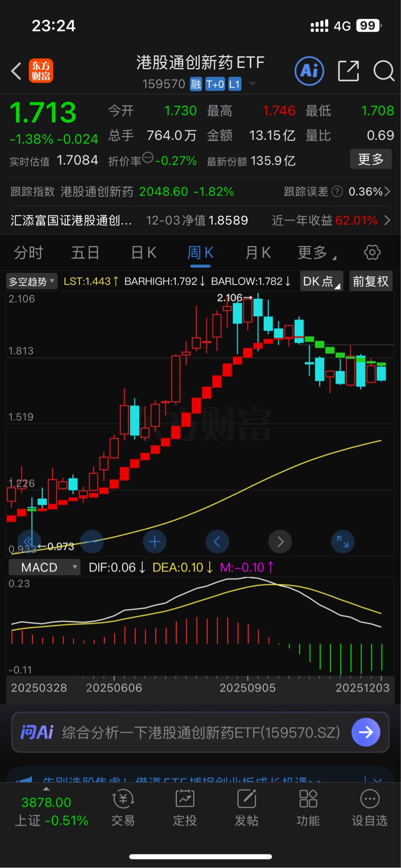Expand chart to fullscreen icon
This screenshot has height=868, width=401.
(x=343, y=542)
